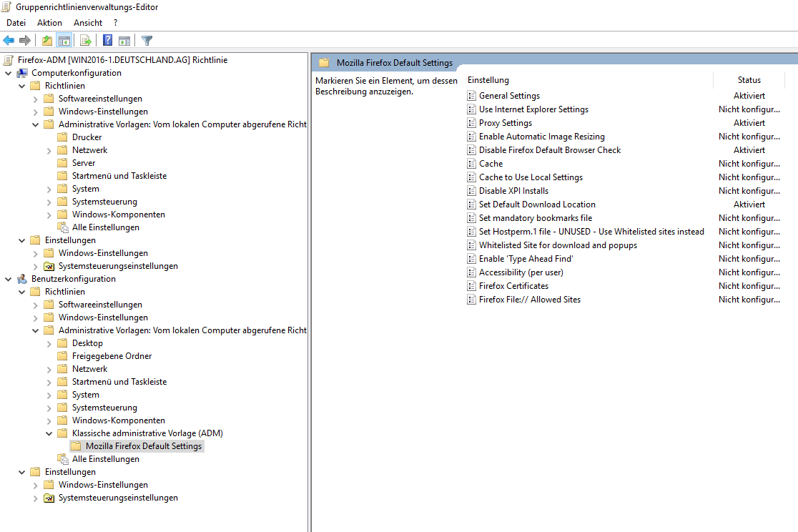Click the Alle Einstellungen icon under Computerkonfiguration
Image resolution: width=798 pixels, height=532 pixels.
coord(63,227)
